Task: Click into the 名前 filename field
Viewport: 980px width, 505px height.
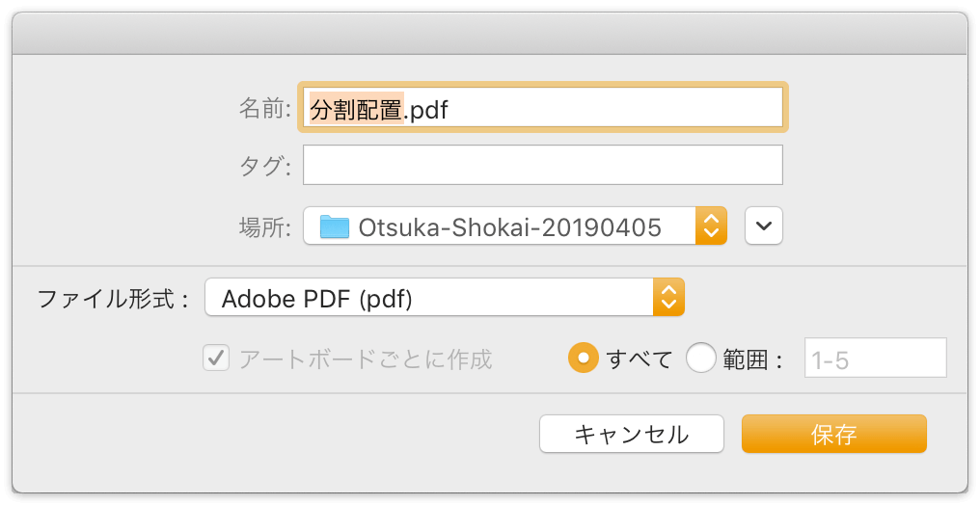Action: click(x=542, y=107)
